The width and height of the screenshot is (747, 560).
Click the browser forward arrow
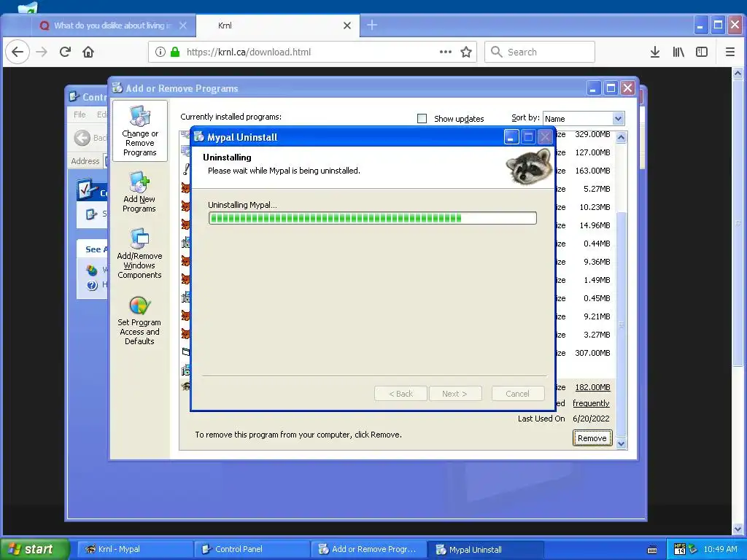click(42, 52)
